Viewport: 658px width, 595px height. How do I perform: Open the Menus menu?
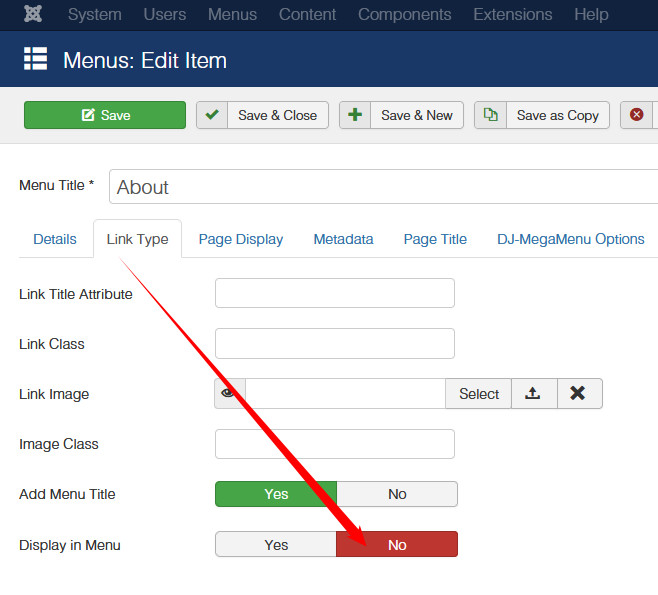[x=232, y=15]
